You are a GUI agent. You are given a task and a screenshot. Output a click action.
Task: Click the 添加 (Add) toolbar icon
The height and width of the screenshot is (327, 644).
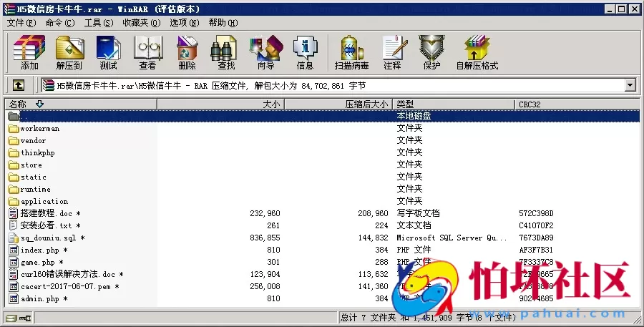(x=29, y=52)
